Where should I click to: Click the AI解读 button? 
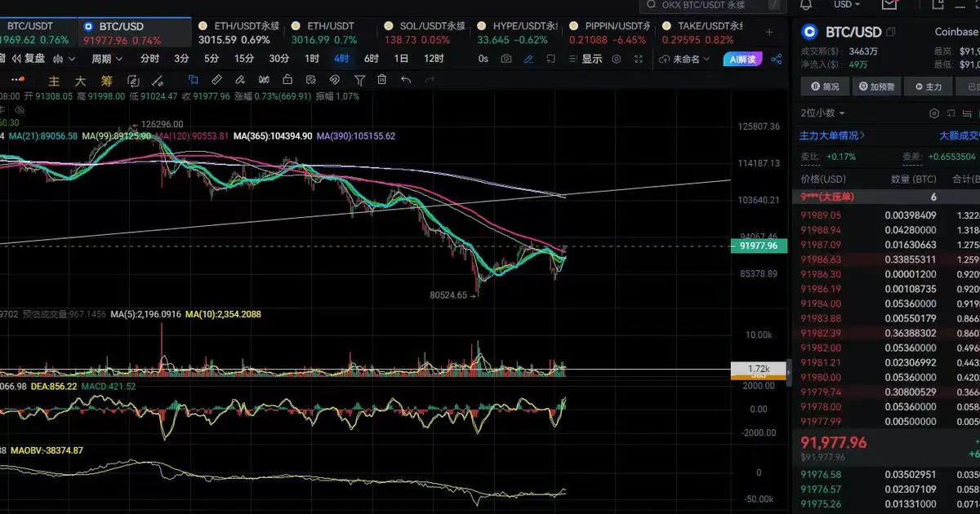[x=742, y=59]
